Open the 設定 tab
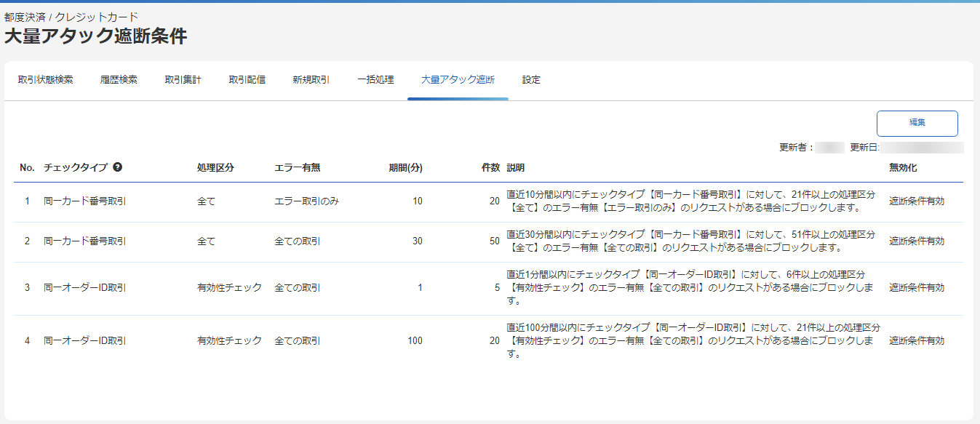Image resolution: width=980 pixels, height=424 pixels. click(x=531, y=80)
